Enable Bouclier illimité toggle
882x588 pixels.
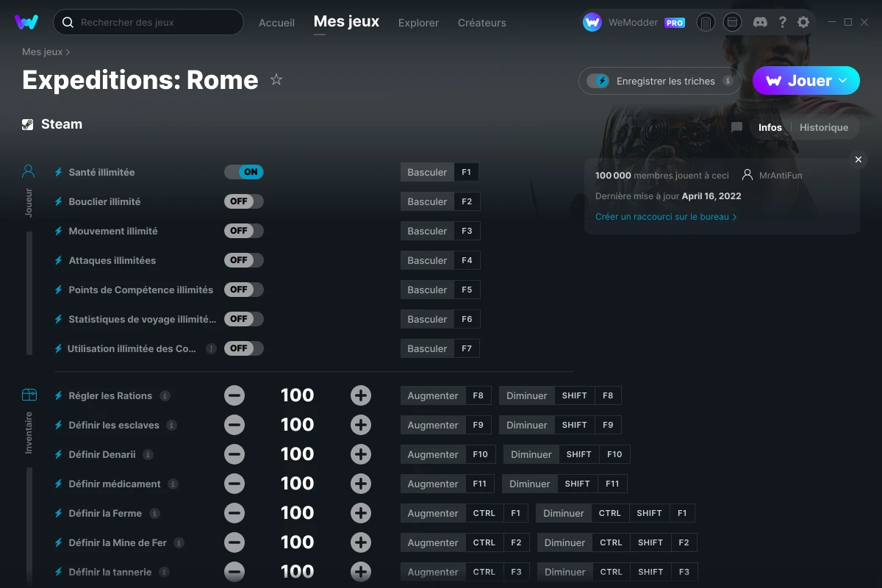click(244, 201)
